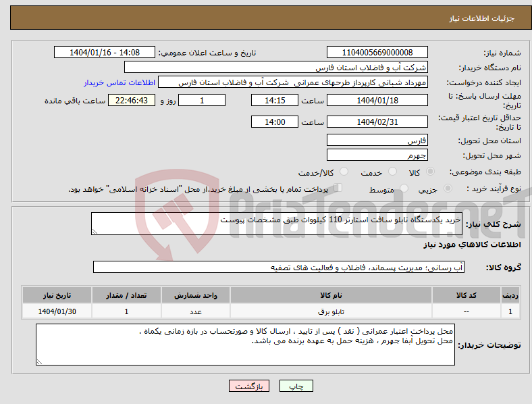Click resize handle of description text area
Viewport: 532px width, 404px height.
pos(95,232)
